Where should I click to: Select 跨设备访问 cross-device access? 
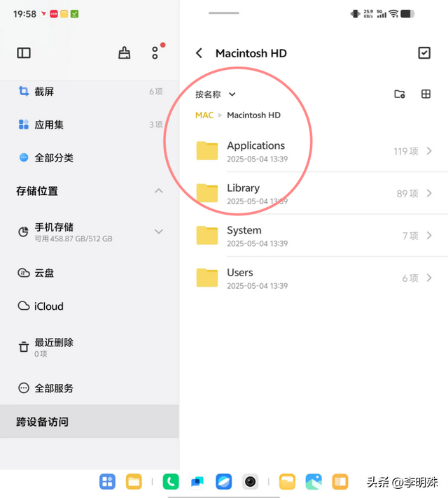coord(90,422)
